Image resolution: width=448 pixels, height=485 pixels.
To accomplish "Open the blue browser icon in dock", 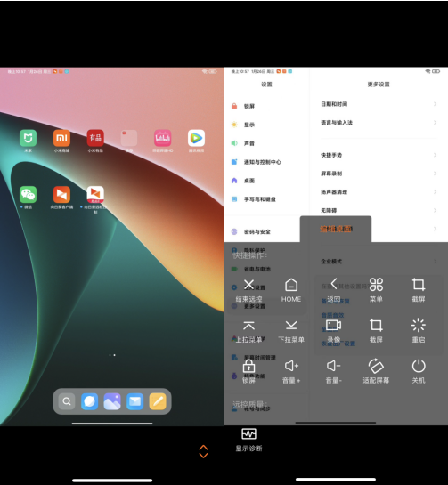I will pos(89,401).
